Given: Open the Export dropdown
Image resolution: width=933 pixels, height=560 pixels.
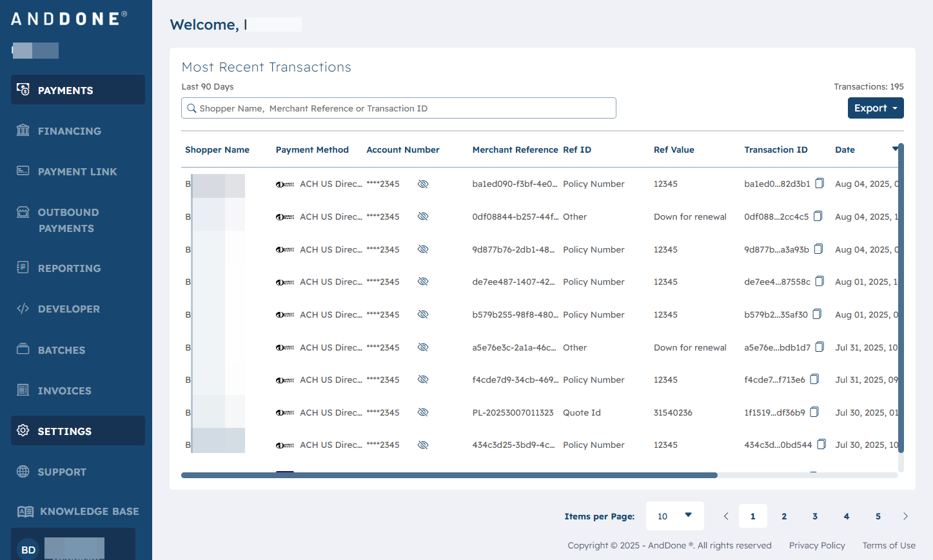Looking at the screenshot, I should [876, 108].
